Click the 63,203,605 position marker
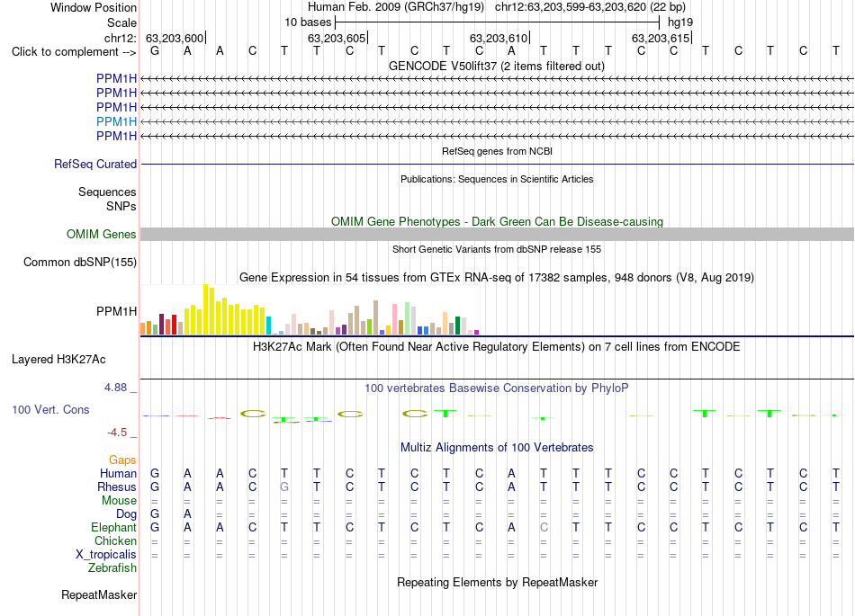The image size is (855, 616). click(337, 38)
